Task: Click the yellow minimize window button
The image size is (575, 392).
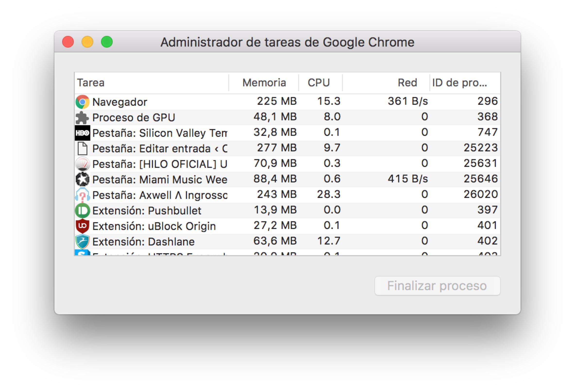Action: click(x=87, y=41)
